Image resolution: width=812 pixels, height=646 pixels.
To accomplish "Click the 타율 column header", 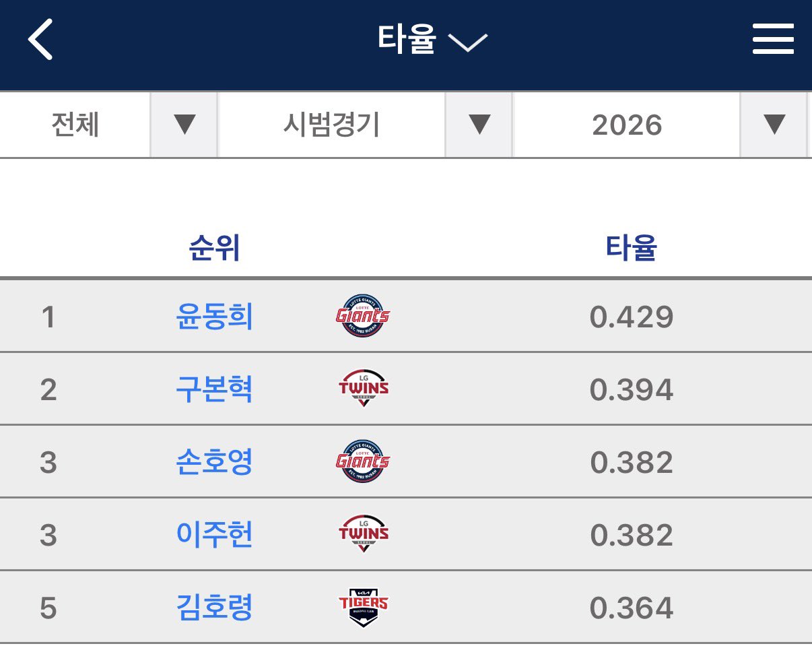I will (631, 249).
